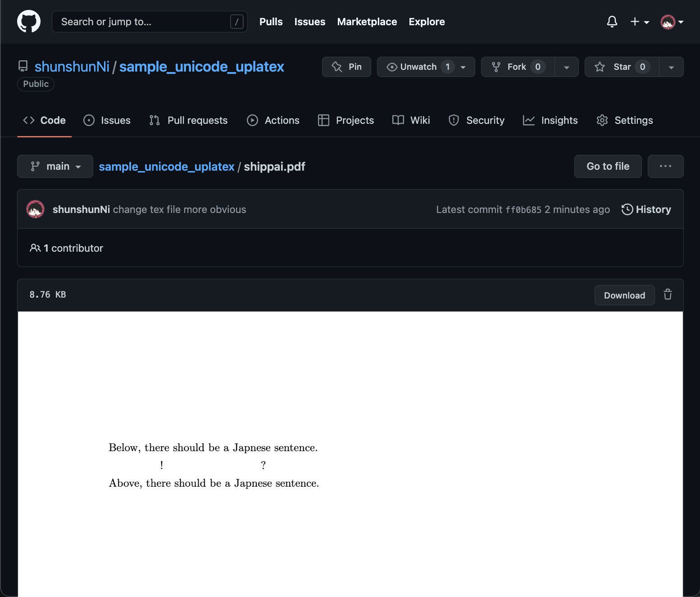Viewport: 700px width, 597px height.
Task: Open the three-dots more options menu
Action: click(665, 166)
